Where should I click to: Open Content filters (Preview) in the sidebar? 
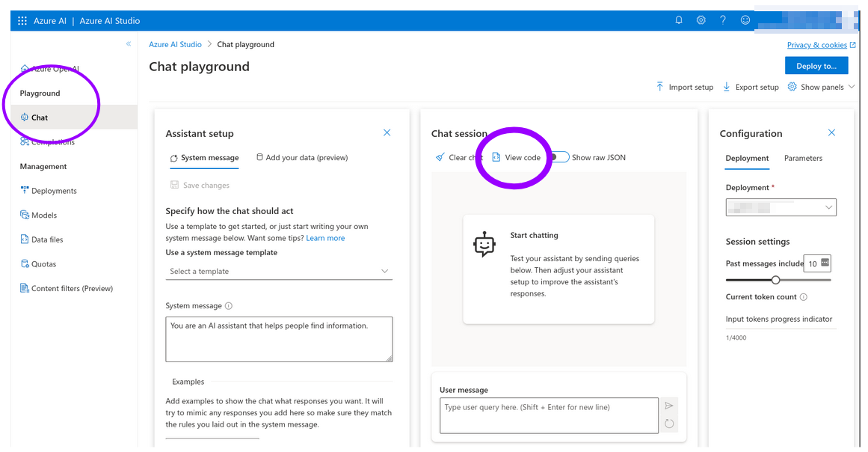[67, 287]
